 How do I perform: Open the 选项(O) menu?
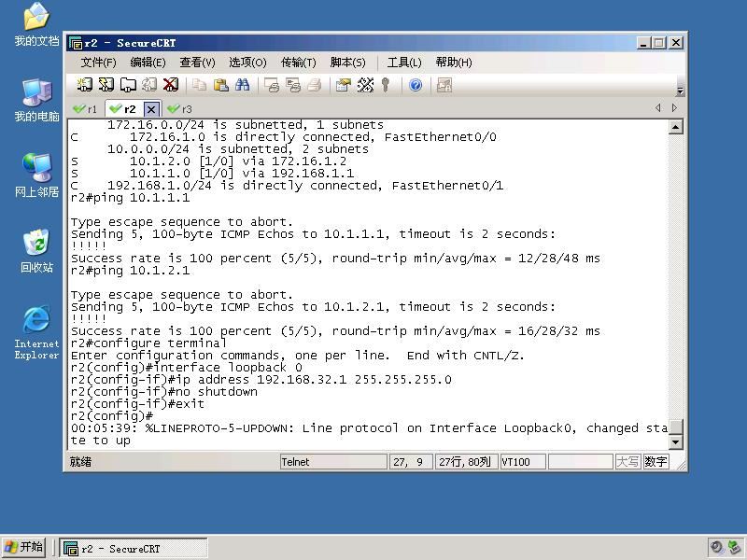click(247, 63)
